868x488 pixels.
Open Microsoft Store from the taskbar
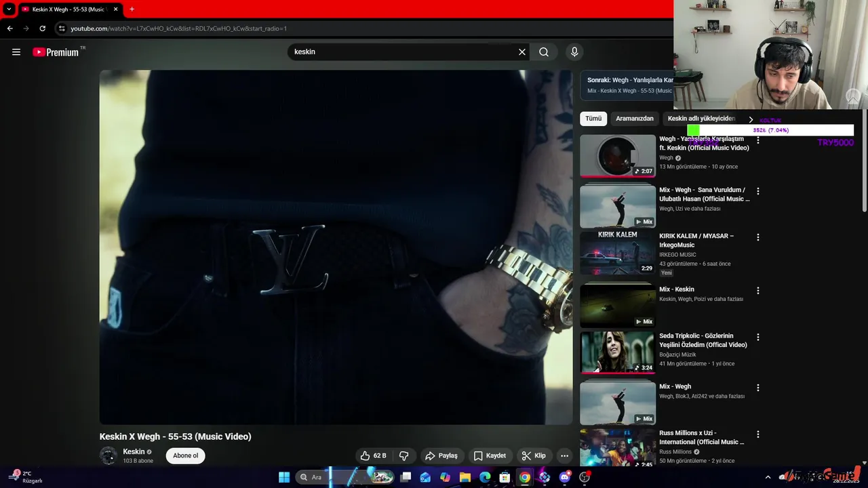click(x=505, y=477)
